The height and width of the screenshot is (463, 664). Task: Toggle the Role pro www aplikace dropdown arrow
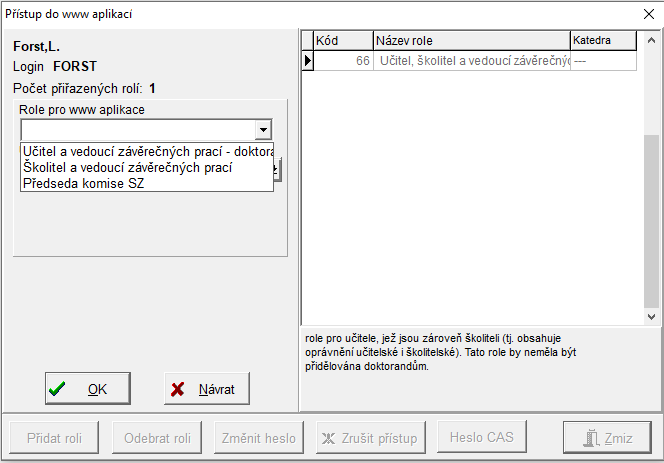(x=262, y=130)
